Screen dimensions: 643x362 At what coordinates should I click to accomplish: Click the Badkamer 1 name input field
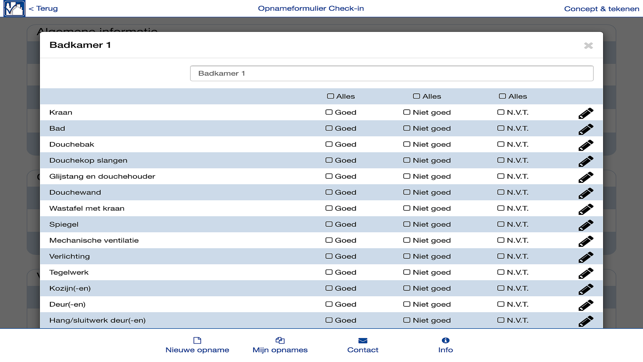pos(392,73)
